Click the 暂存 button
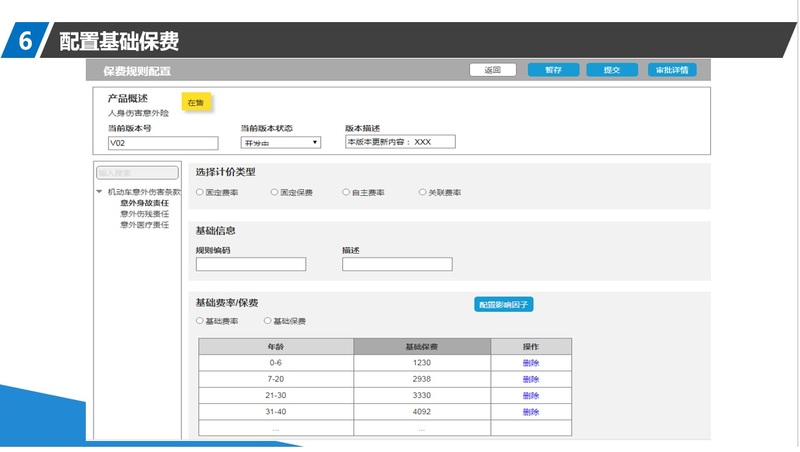The height and width of the screenshot is (452, 800). 553,70
